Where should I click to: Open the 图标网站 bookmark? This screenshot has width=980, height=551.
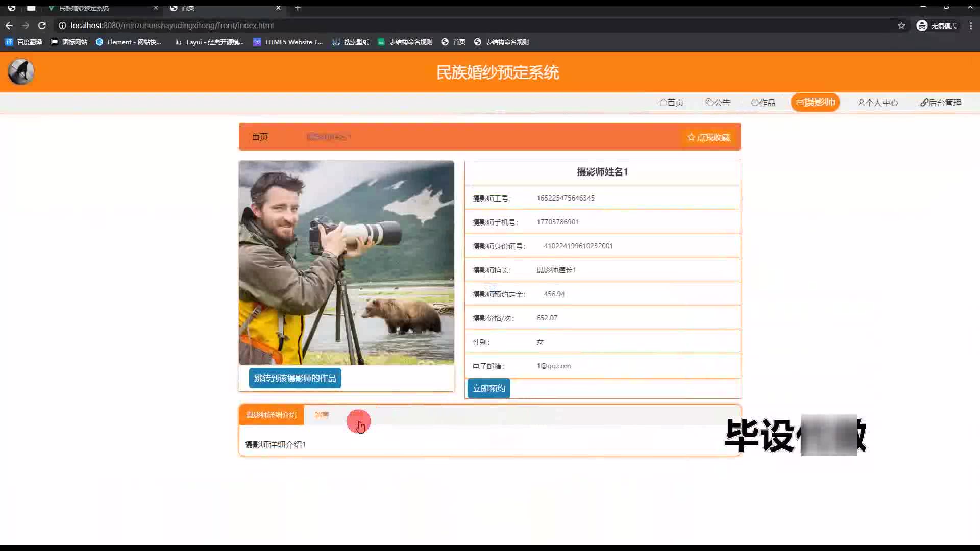pos(69,42)
